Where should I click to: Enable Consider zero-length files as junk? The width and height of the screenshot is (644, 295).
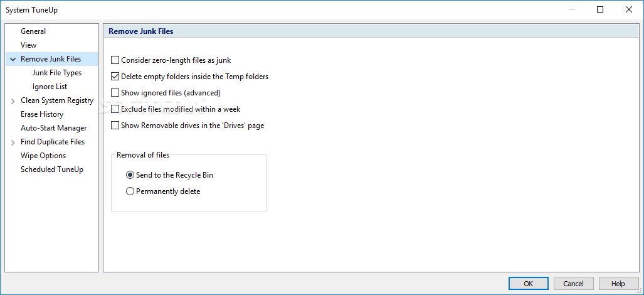(x=115, y=60)
